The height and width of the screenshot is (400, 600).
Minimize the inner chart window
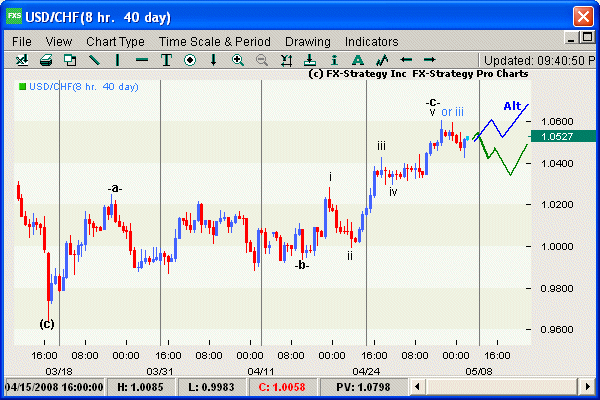click(x=572, y=38)
